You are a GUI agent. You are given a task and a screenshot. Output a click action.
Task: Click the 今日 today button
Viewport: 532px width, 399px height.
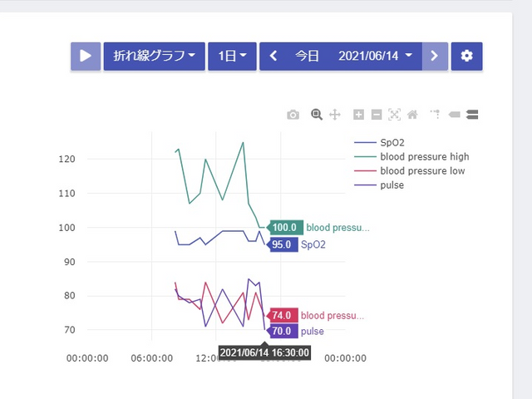[x=307, y=57]
